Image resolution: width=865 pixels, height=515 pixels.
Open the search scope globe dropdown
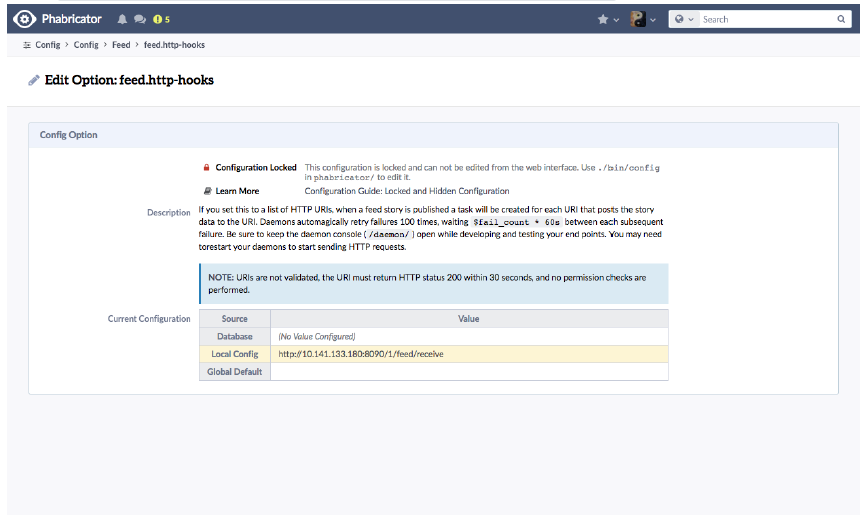click(x=684, y=19)
